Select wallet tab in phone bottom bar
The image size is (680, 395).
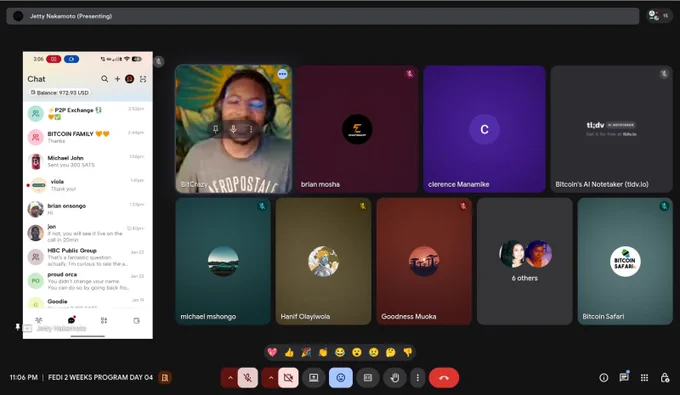pyautogui.click(x=137, y=320)
